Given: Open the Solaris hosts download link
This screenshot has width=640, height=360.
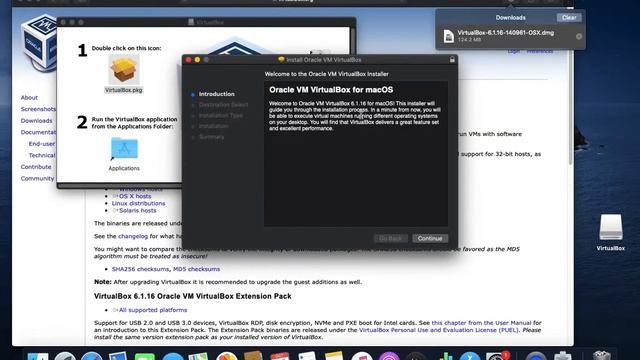Looking at the screenshot, I should [138, 211].
